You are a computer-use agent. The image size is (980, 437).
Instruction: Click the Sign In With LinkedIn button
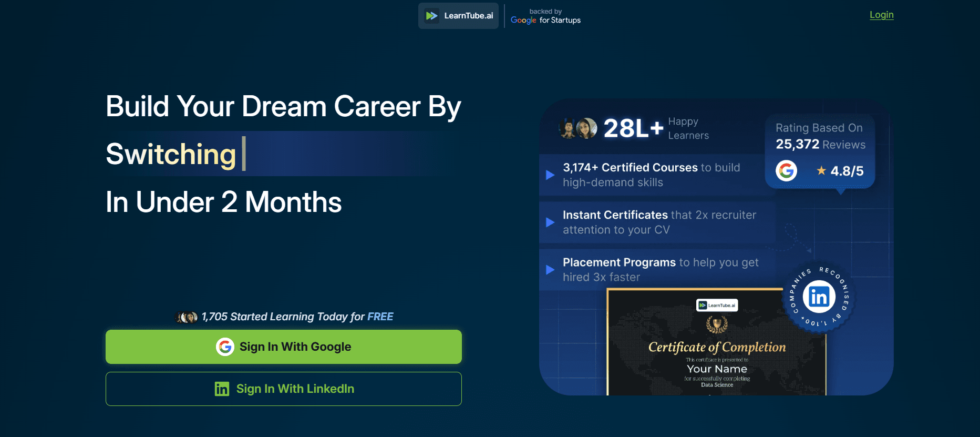(x=284, y=389)
